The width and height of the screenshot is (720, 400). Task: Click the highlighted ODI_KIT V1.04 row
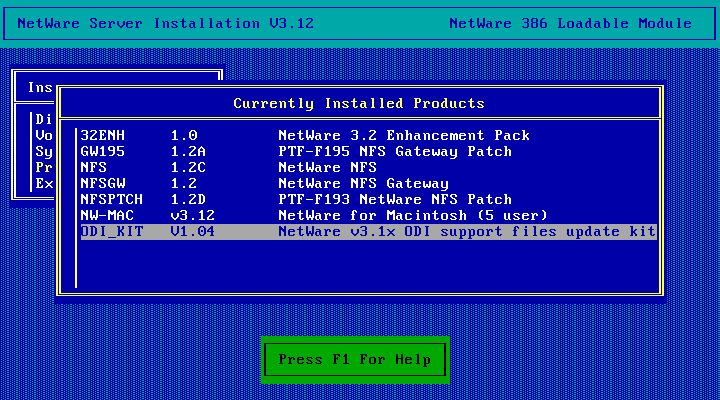[x=368, y=232]
